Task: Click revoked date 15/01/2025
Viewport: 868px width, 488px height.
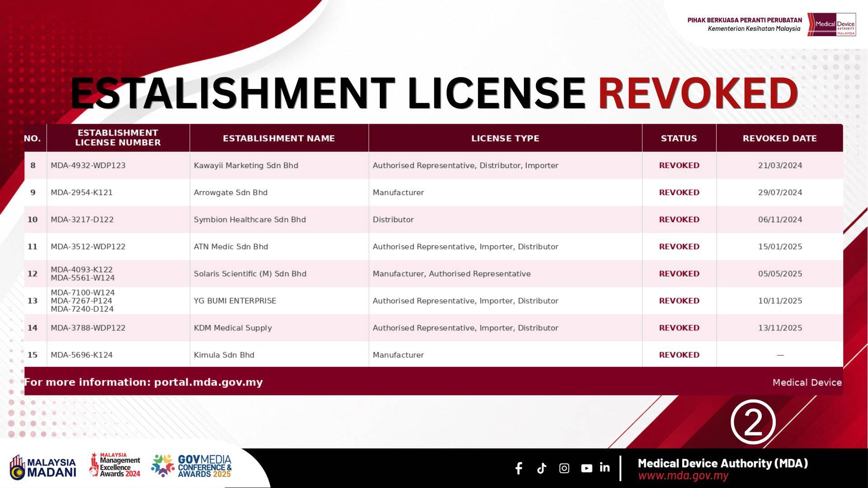Action: pos(780,247)
